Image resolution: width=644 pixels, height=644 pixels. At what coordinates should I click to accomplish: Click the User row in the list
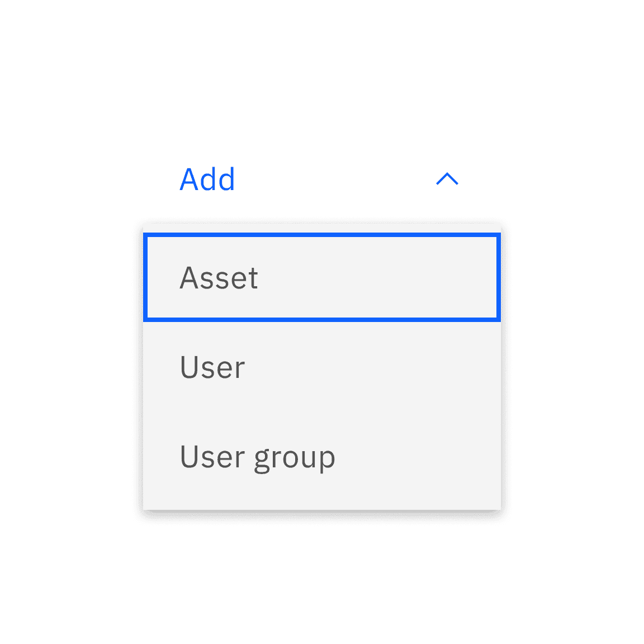pyautogui.click(x=321, y=367)
